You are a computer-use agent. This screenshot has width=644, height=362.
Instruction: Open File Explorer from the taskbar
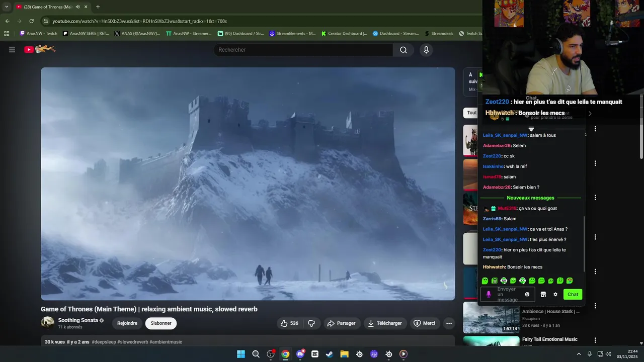pos(344,354)
